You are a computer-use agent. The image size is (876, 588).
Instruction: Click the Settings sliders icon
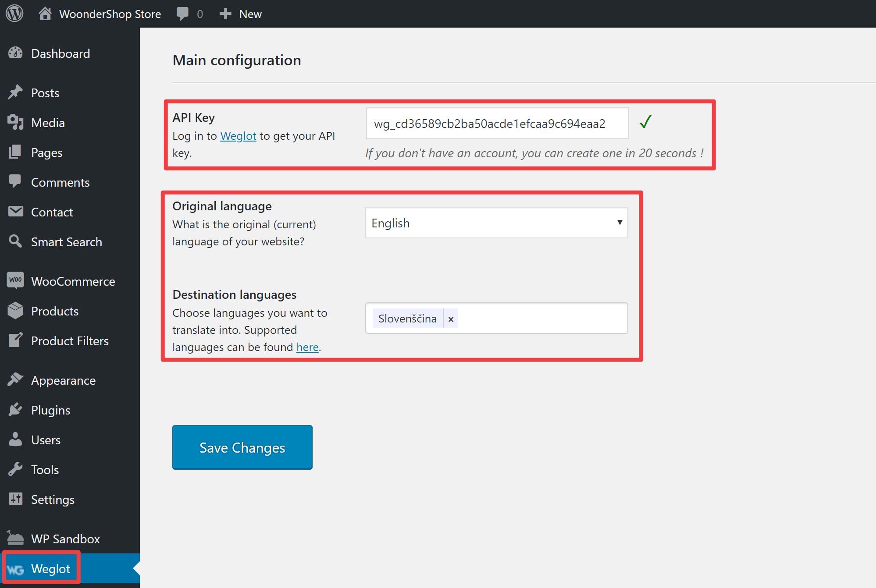[15, 499]
